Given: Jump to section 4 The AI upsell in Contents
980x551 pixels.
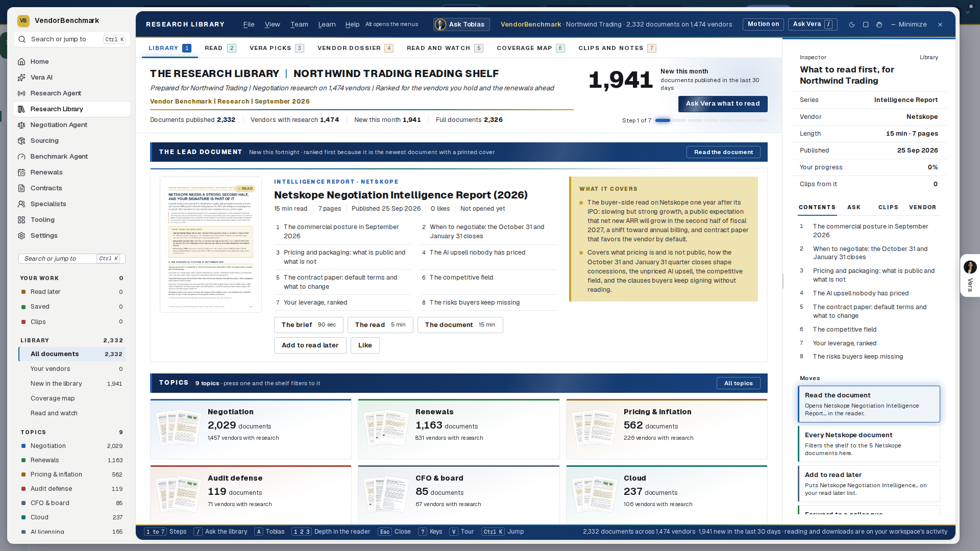Looking at the screenshot, I should click(869, 293).
